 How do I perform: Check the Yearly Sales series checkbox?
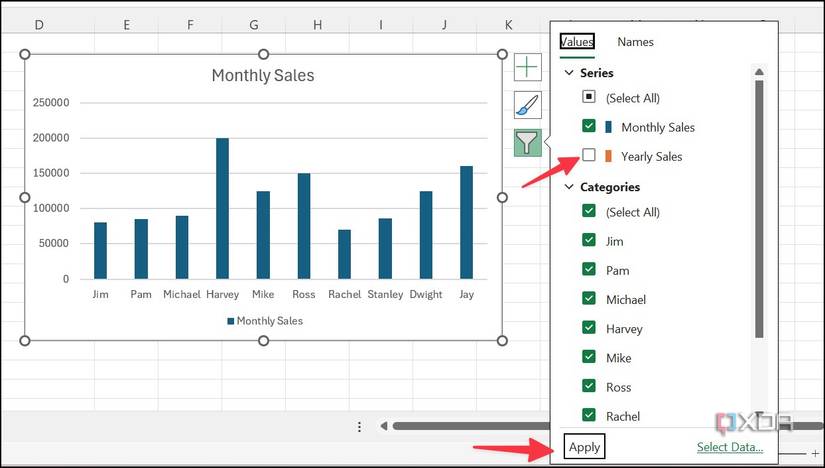pos(589,155)
